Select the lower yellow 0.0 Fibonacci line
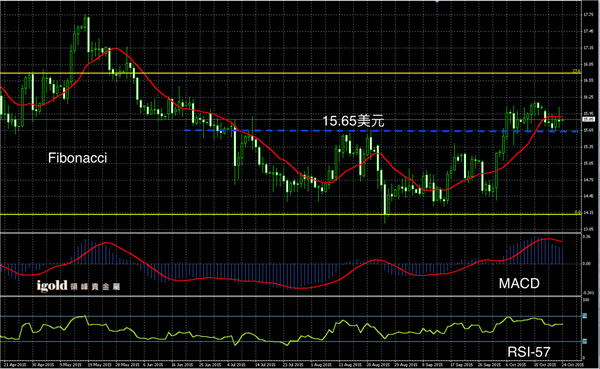The image size is (600, 369). point(291,214)
